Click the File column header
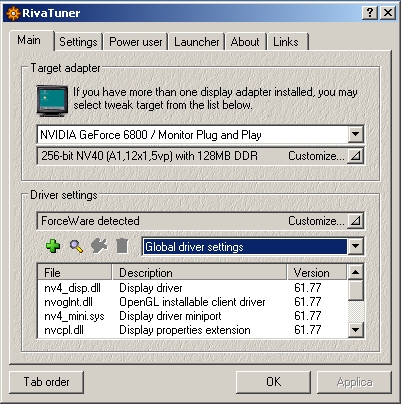401x404 pixels. point(74,273)
